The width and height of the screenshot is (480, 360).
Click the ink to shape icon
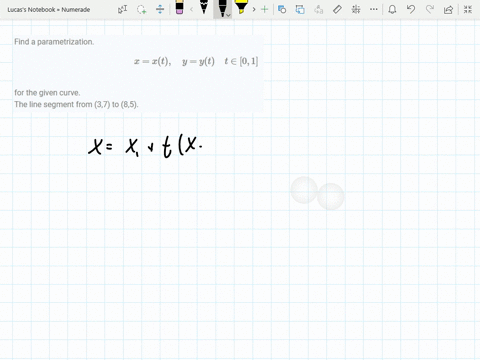[300, 9]
